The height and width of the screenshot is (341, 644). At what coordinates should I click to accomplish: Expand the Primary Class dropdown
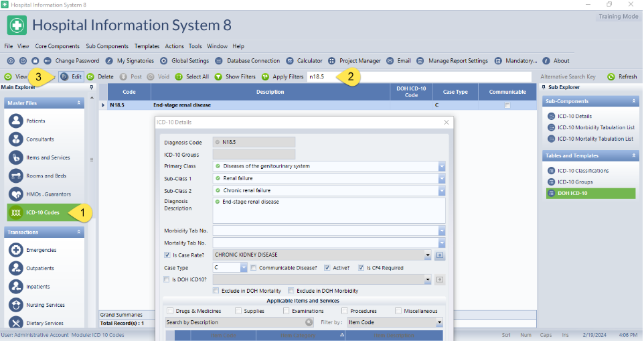[442, 166]
